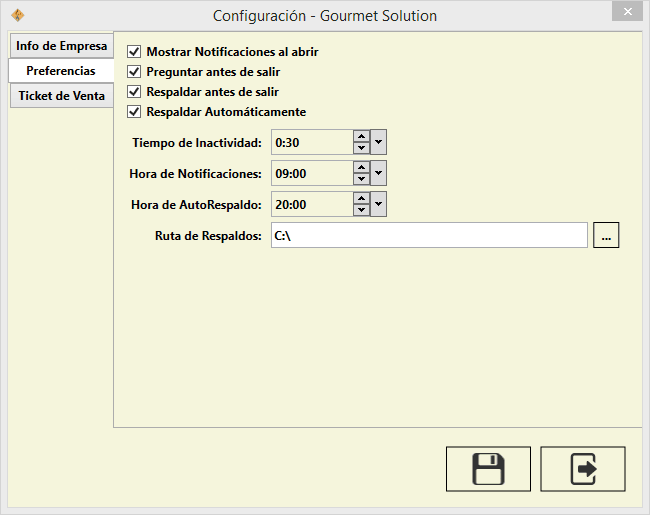Viewport: 650px width, 515px height.
Task: Increase Hora de Notificaciones with up arrow
Action: [361, 167]
